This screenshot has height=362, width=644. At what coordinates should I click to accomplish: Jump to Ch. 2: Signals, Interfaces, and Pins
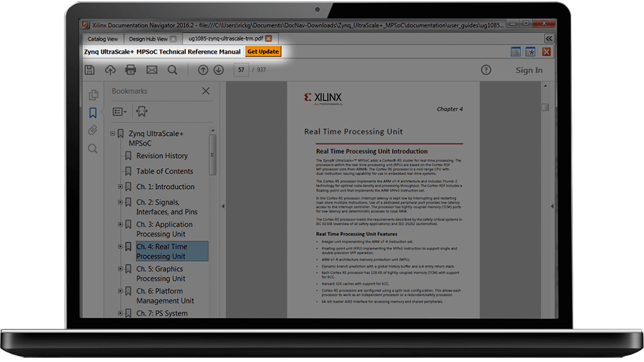click(x=167, y=207)
